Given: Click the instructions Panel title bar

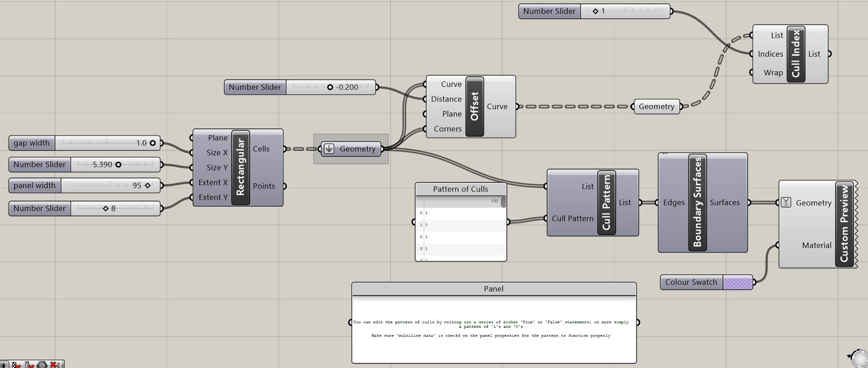Looking at the screenshot, I should pos(493,289).
